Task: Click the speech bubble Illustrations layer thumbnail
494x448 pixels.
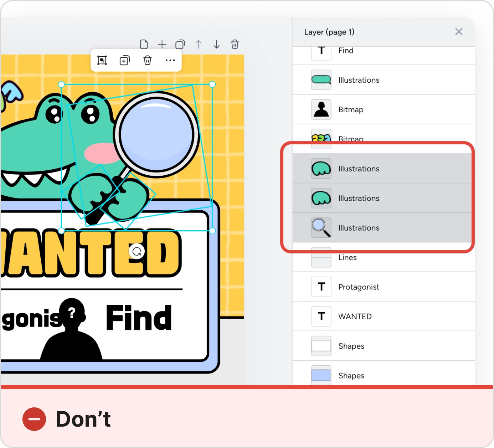Action: coord(321,80)
